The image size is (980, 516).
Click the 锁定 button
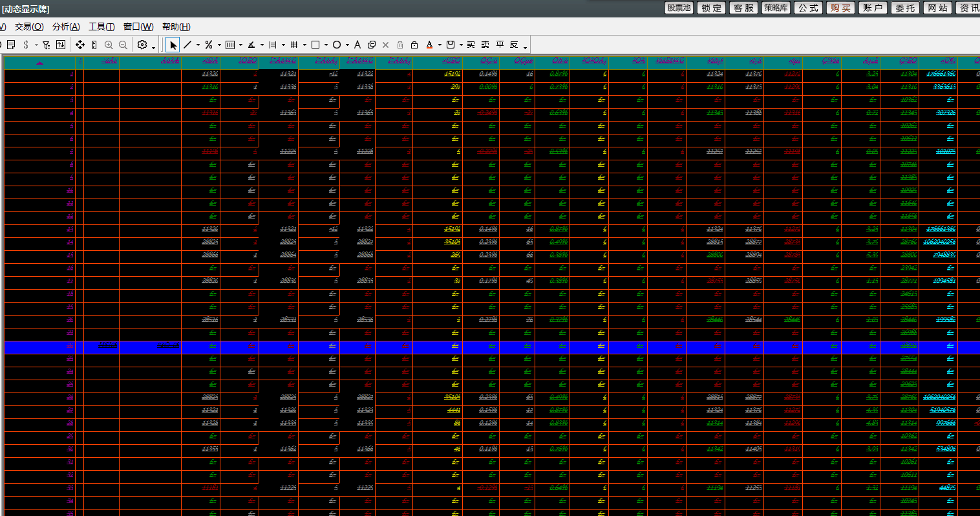tap(711, 8)
